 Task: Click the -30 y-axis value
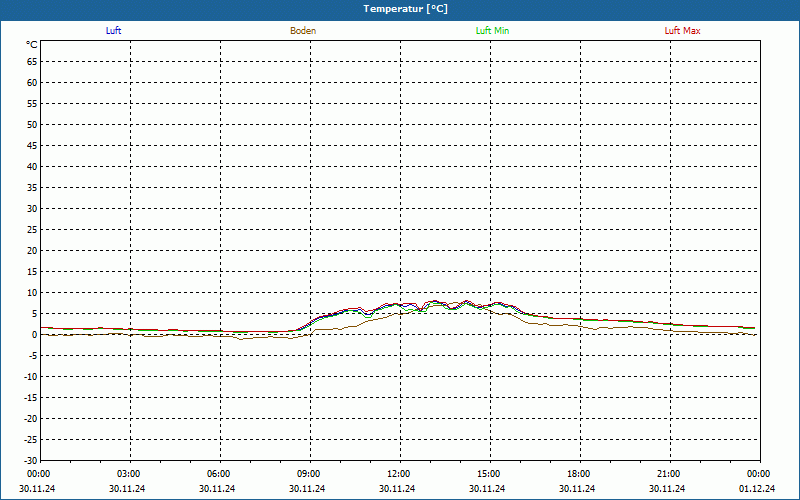31,460
